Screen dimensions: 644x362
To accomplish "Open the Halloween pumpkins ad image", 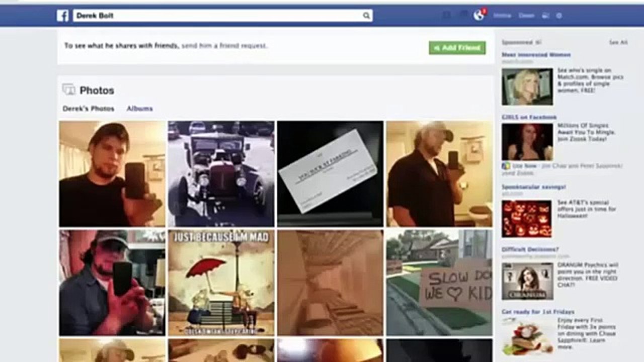I will click(x=527, y=219).
